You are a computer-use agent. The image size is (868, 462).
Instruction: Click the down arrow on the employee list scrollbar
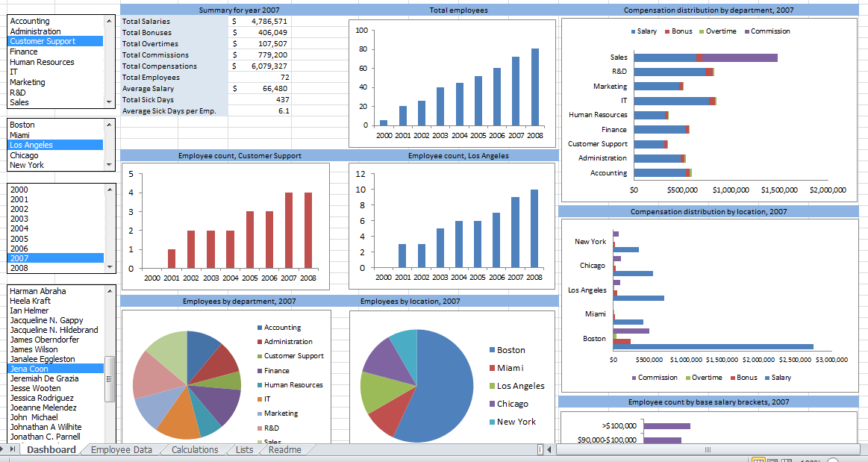point(110,441)
